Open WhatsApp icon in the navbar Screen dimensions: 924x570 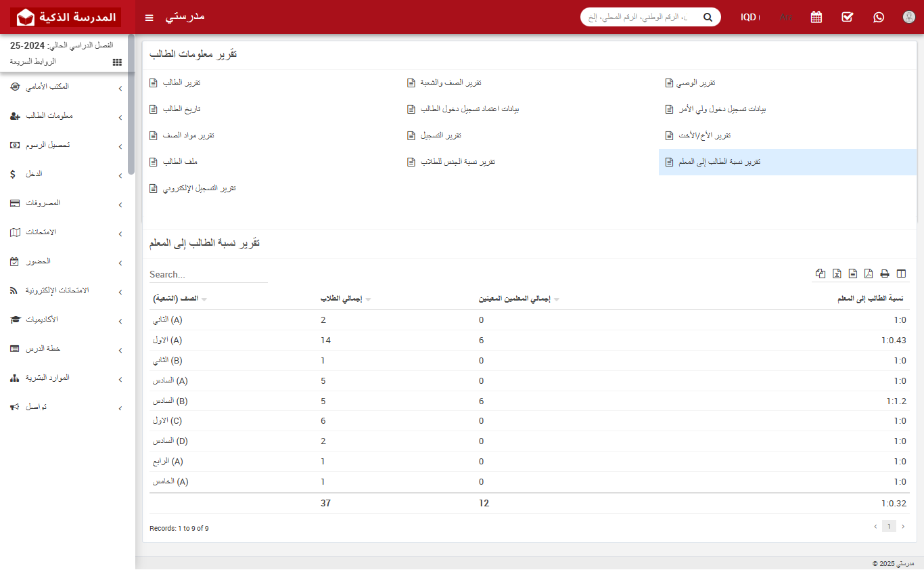tap(878, 16)
